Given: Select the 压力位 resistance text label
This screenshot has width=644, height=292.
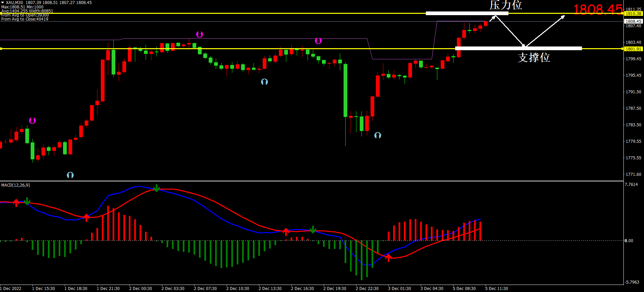Looking at the screenshot, I should (505, 5).
